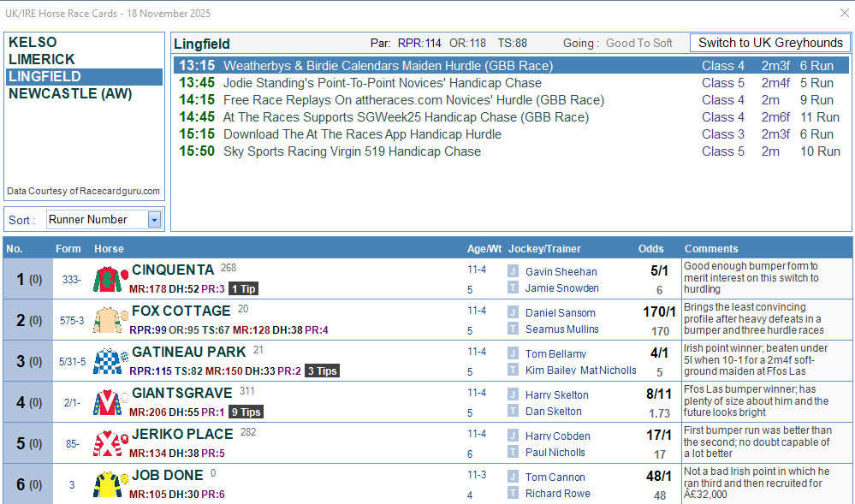Click the GATINEAU PARK horse name

[x=189, y=352]
